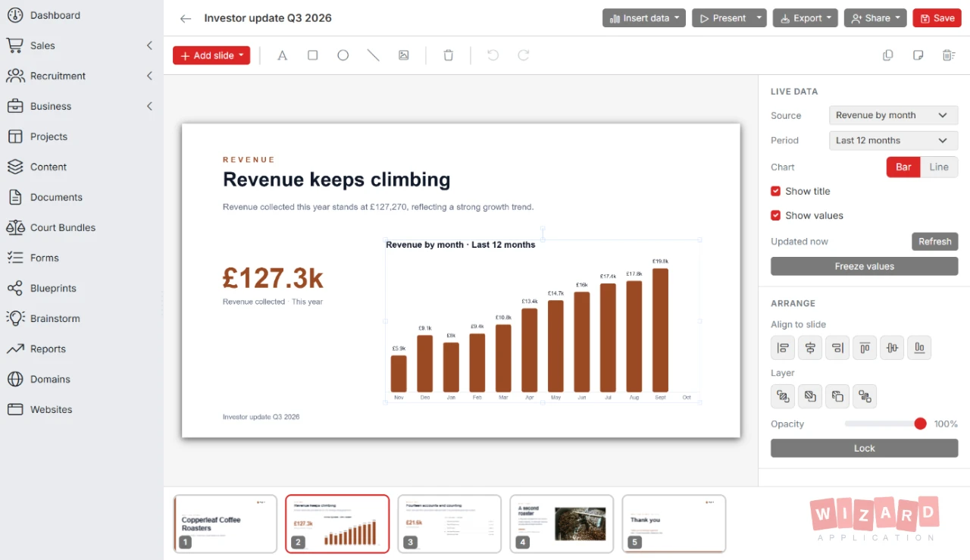Open the Period dropdown (Last 12 months)
This screenshot has width=970, height=560.
[x=893, y=140]
